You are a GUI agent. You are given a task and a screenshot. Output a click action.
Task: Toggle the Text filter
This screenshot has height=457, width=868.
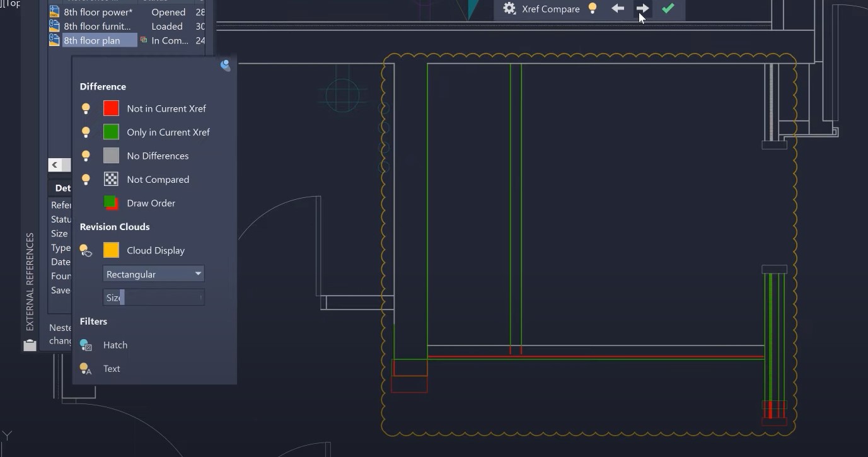point(85,368)
